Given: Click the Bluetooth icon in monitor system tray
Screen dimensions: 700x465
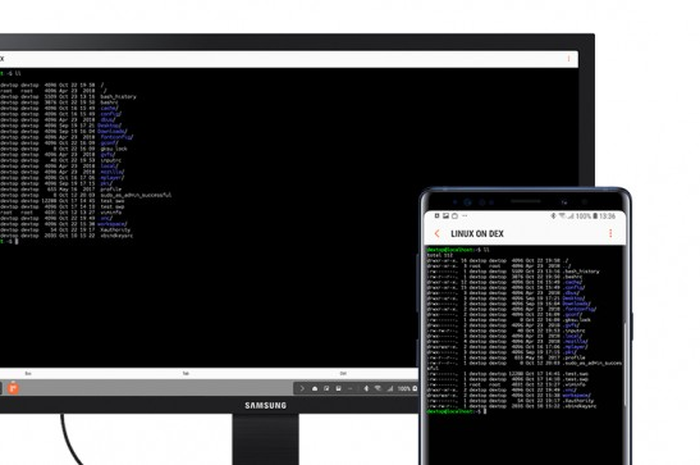Looking at the screenshot, I should pos(366,389).
